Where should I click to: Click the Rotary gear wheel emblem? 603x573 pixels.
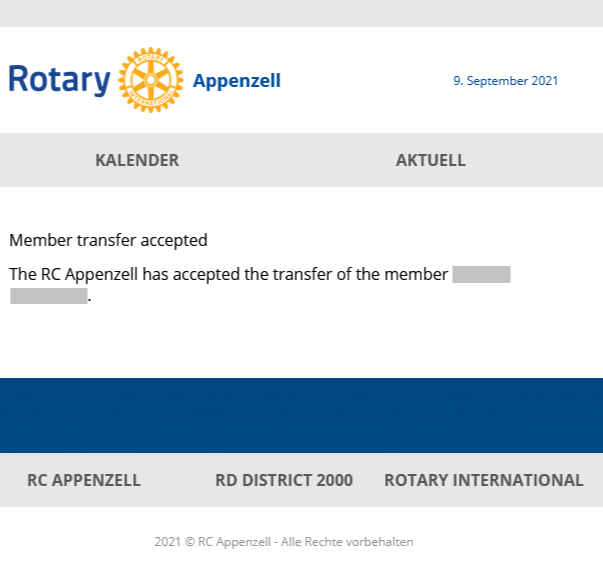(x=150, y=80)
